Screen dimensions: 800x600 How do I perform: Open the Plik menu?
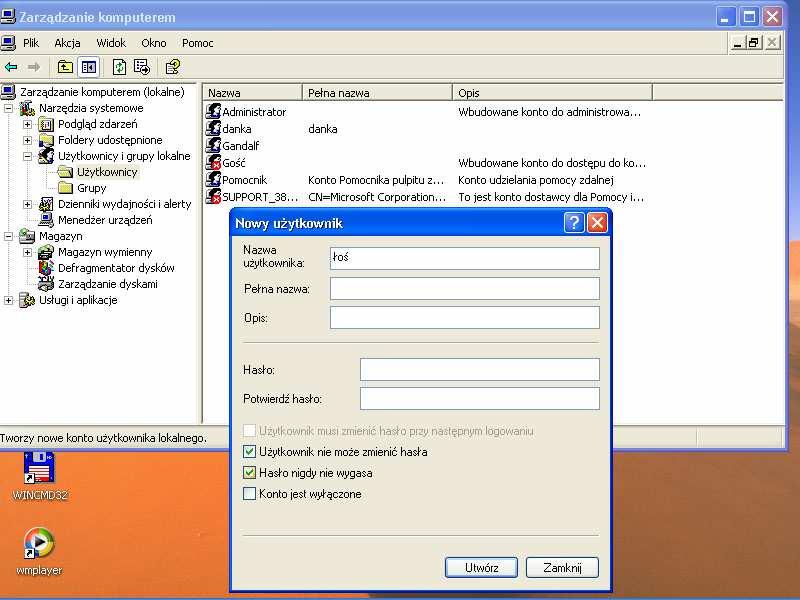coord(31,43)
